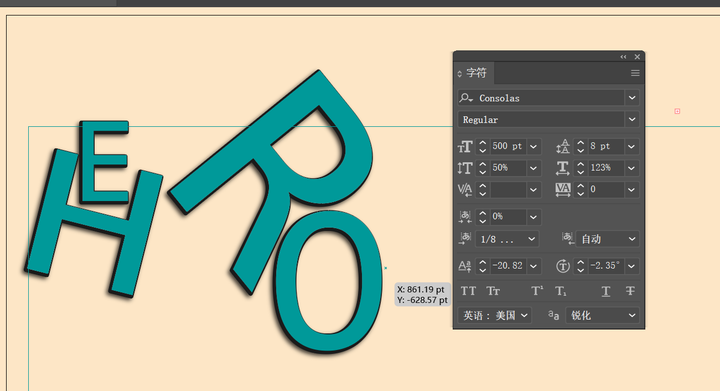The width and height of the screenshot is (720, 391).
Task: Click the 500 pt font size field
Action: point(508,146)
